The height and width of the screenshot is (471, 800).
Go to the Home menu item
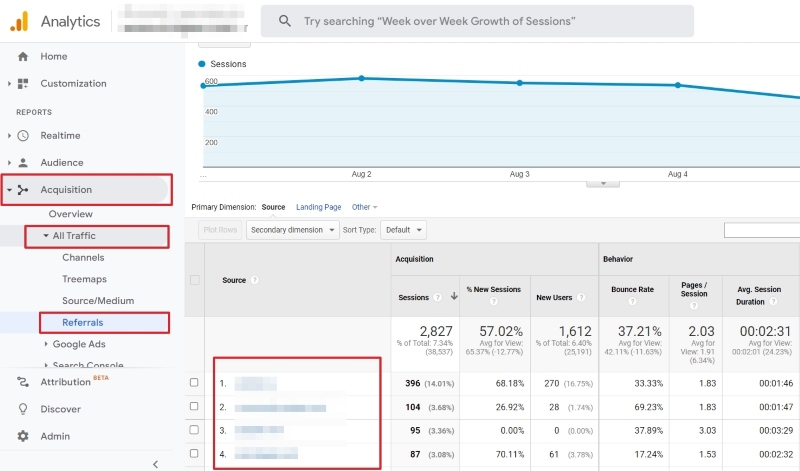pyautogui.click(x=54, y=56)
